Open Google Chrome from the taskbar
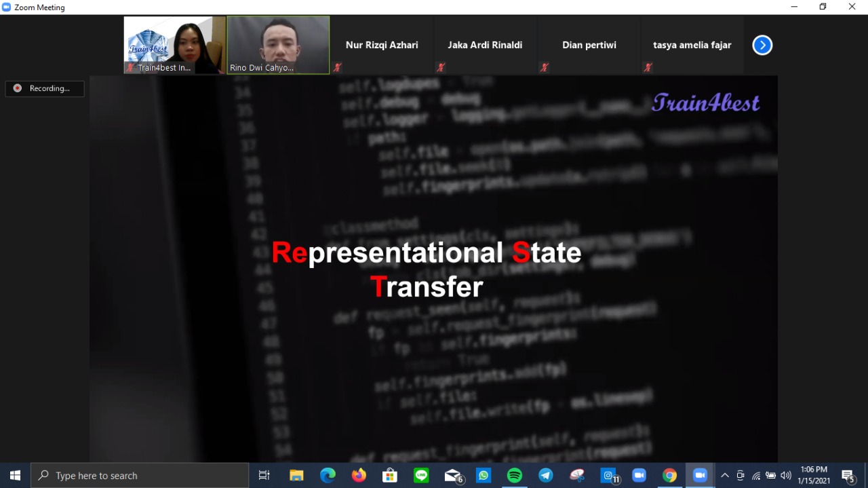 pyautogui.click(x=669, y=476)
